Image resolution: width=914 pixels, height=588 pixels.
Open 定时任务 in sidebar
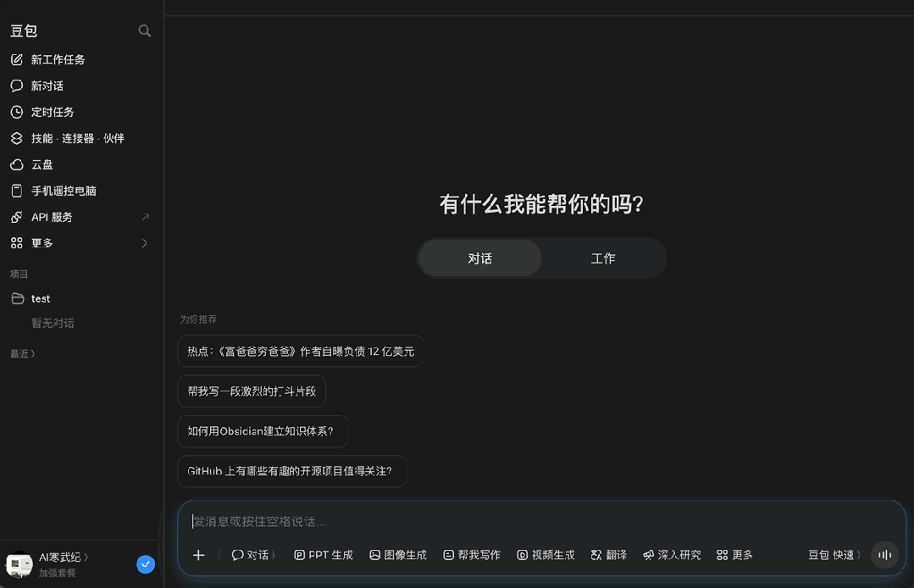(x=42, y=112)
